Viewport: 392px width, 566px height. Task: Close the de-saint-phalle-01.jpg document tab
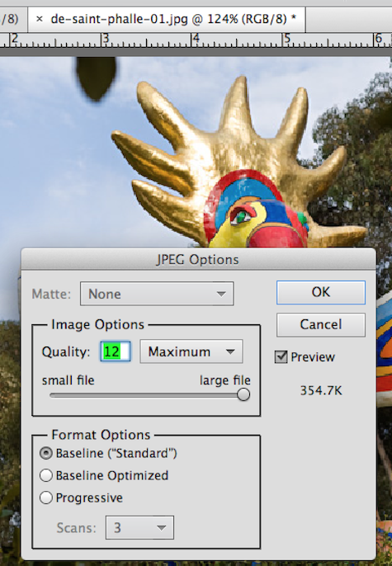40,19
